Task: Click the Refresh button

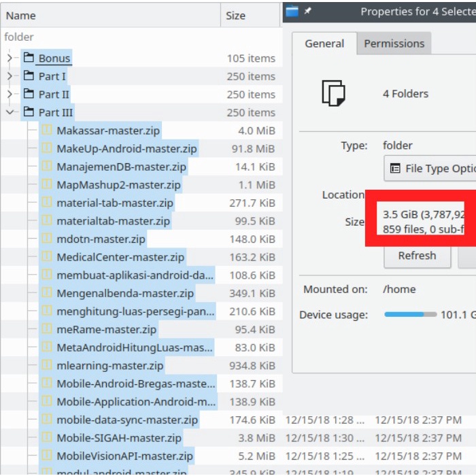Action: point(417,256)
